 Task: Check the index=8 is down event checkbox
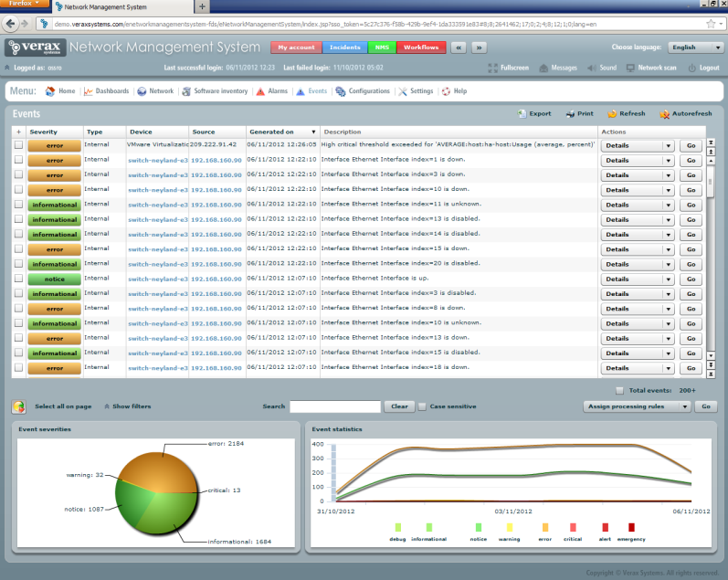pos(18,309)
